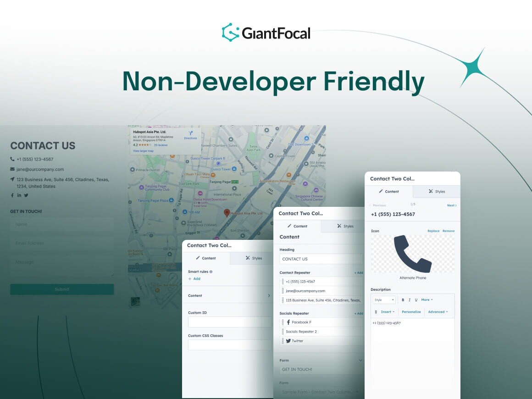532x399 pixels.
Task: Select the Facebook icon in Socials Repeater
Action: pos(289,322)
